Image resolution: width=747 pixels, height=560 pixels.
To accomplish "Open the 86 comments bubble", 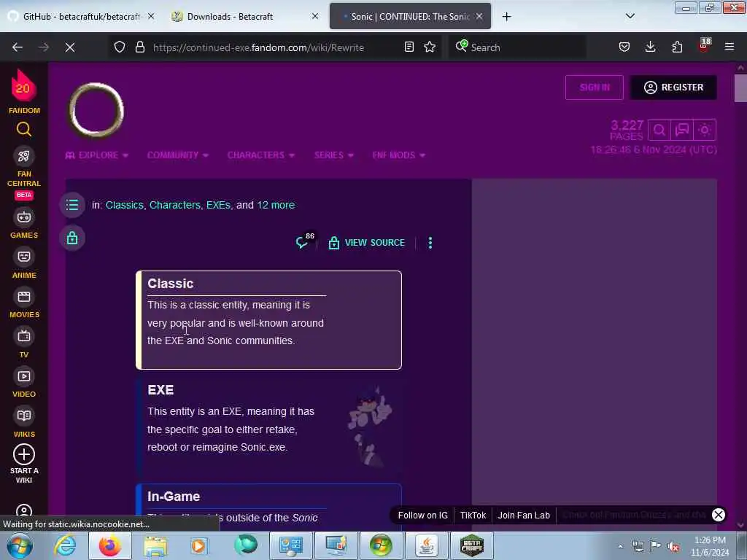I will coord(304,241).
